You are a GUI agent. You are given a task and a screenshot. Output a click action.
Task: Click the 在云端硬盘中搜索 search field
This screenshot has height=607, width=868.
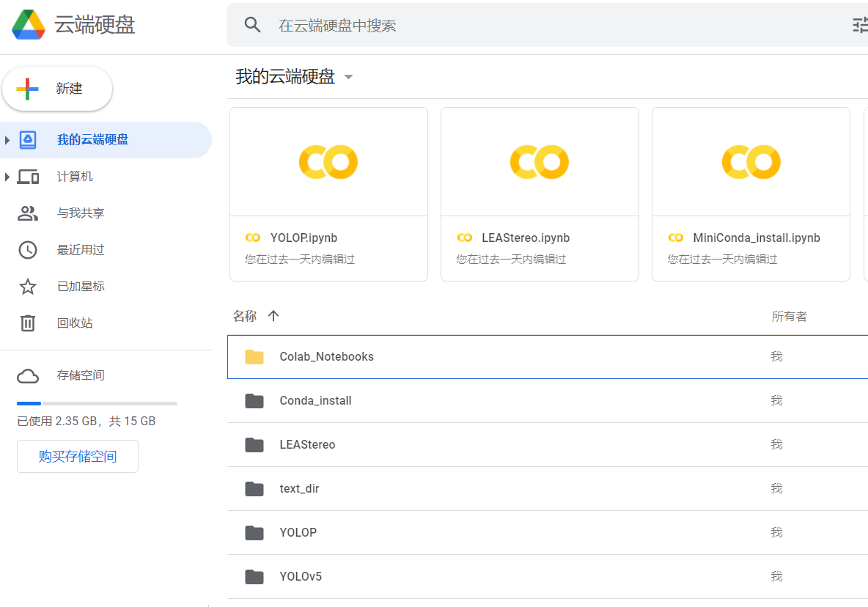point(513,25)
